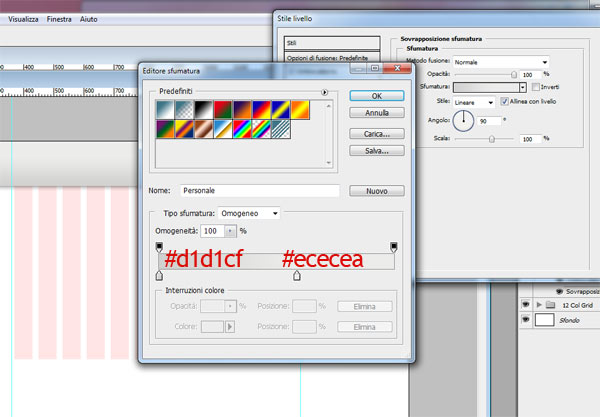Click the Annulla button
Screen dimensions: 600x417
[x=377, y=113]
